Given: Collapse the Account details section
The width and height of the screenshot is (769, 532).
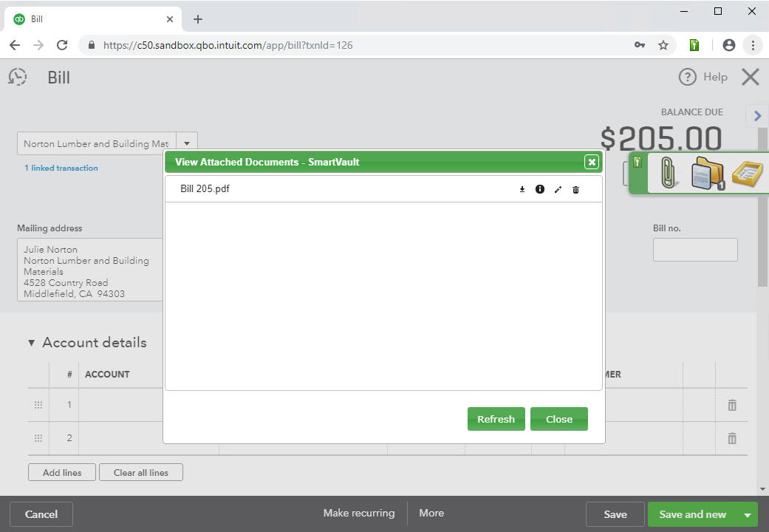Looking at the screenshot, I should 31,343.
